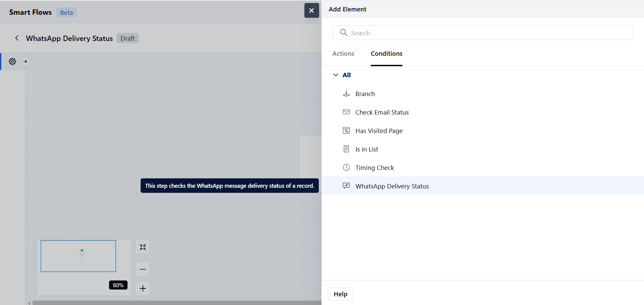Close the Add Element panel
The height and width of the screenshot is (305, 644).
(x=311, y=10)
